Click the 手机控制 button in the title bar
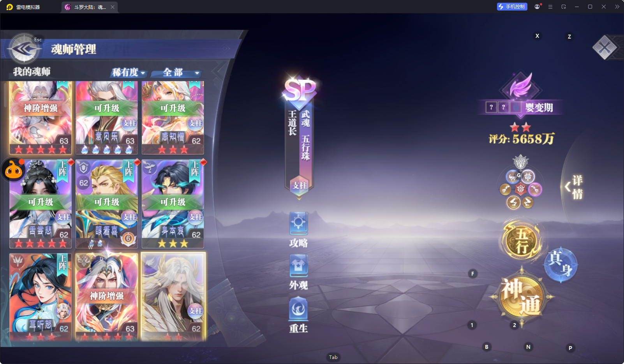This screenshot has height=364, width=624. 512,7
